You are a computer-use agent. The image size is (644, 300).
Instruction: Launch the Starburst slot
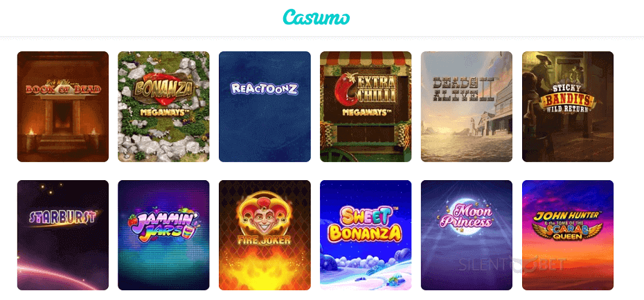pos(63,235)
